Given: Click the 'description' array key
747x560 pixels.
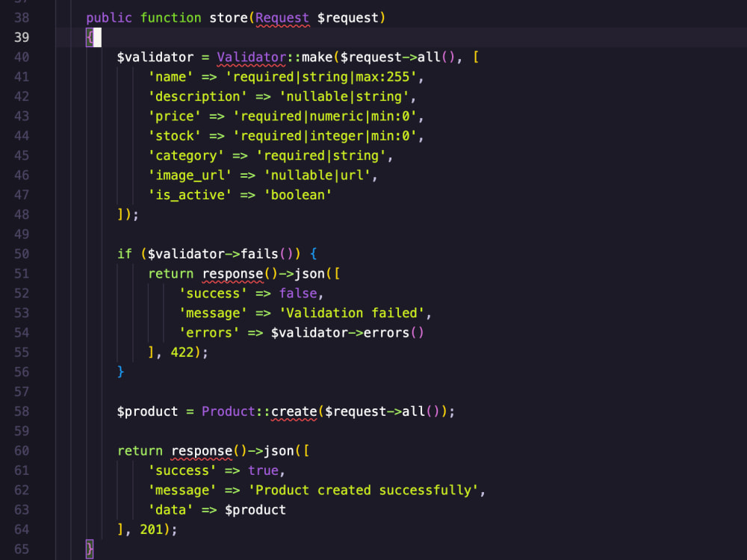Looking at the screenshot, I should click(198, 96).
